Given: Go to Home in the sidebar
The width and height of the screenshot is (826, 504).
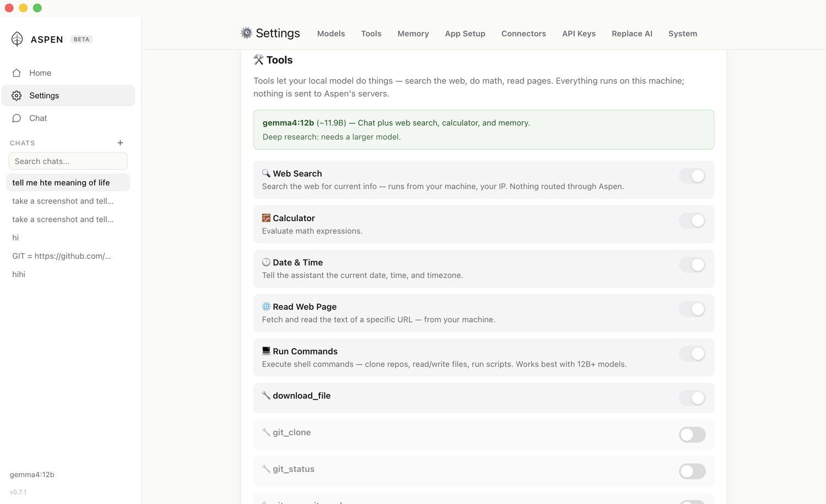Looking at the screenshot, I should coord(40,73).
